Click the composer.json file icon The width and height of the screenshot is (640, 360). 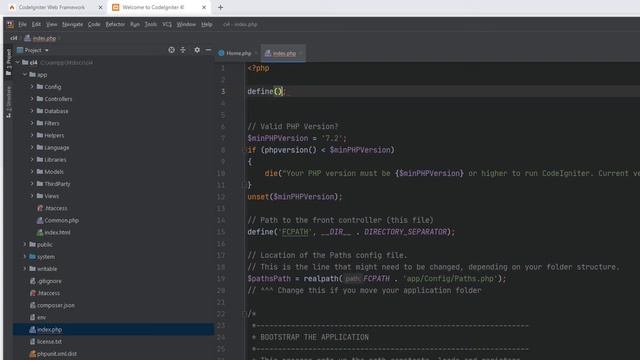click(33, 305)
